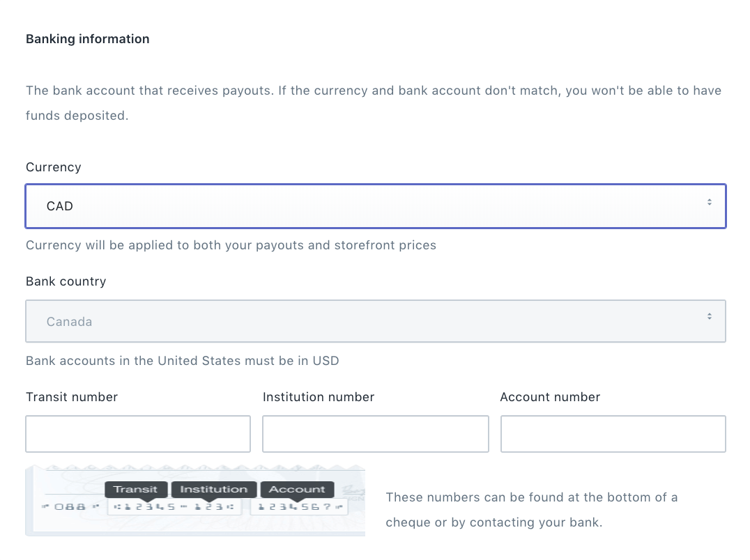This screenshot has height=560, width=750.
Task: Click the Transit tag on the cheque image
Action: pos(136,489)
